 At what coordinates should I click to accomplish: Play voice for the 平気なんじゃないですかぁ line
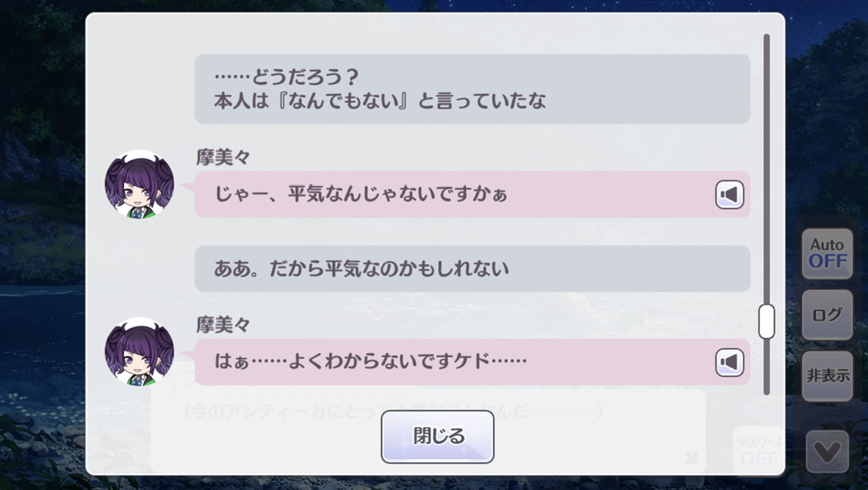730,195
